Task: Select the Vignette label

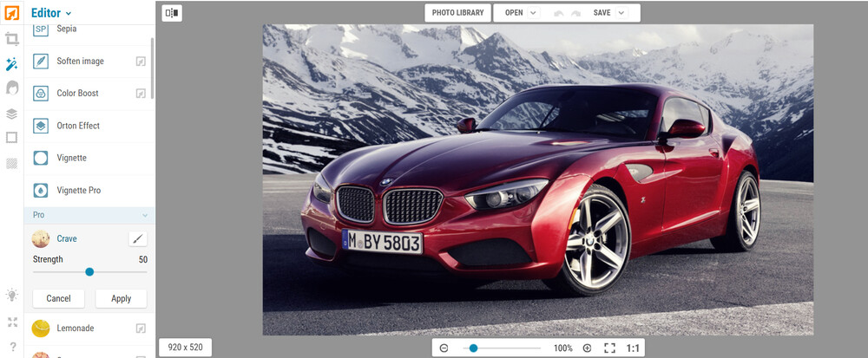Action: tap(71, 158)
